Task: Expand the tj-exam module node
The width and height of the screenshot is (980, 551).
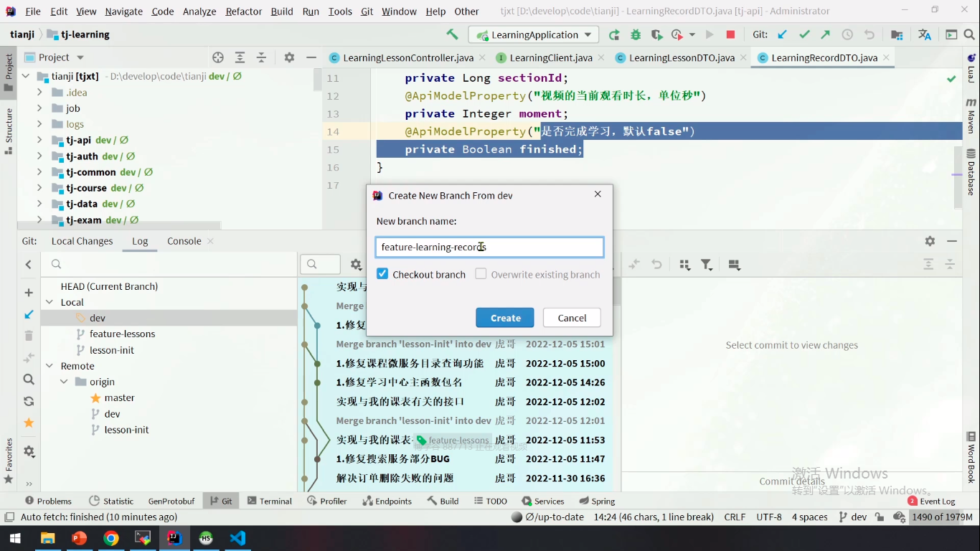Action: 39,220
